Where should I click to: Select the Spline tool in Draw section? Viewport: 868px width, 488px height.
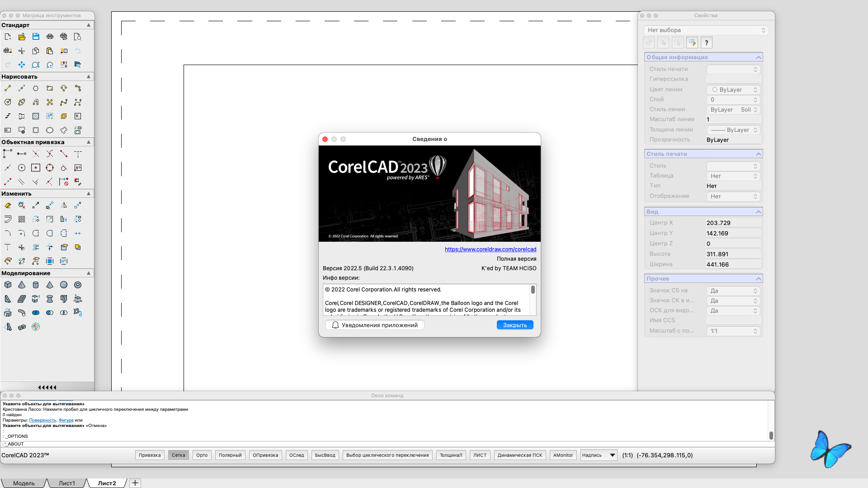(64, 102)
